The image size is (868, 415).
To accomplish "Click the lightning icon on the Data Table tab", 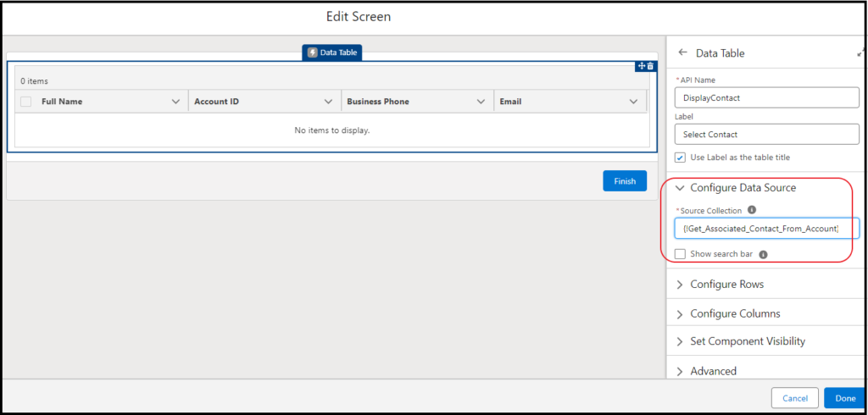I will point(312,53).
